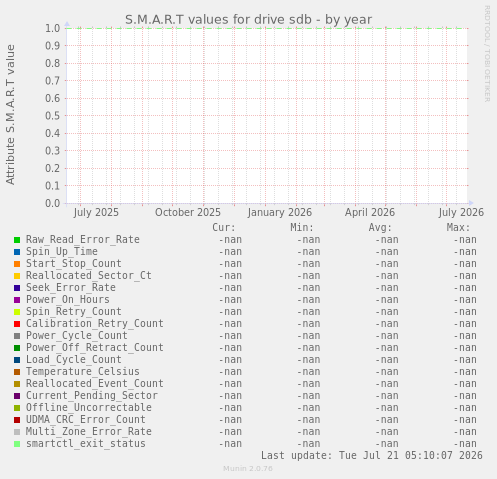This screenshot has height=479, width=497.
Task: Click the Spin_Up_Time blue color swatch
Action: 17,252
